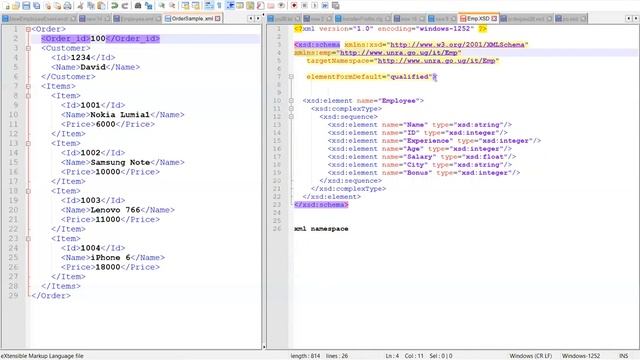The width and height of the screenshot is (640, 360).
Task: Run the macro multiple times icon
Action: coord(325,6)
